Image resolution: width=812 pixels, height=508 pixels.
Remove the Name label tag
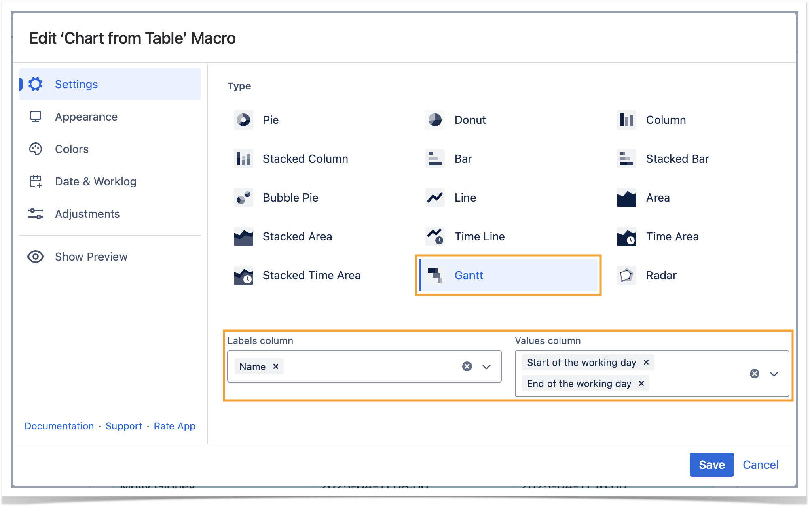pos(276,366)
